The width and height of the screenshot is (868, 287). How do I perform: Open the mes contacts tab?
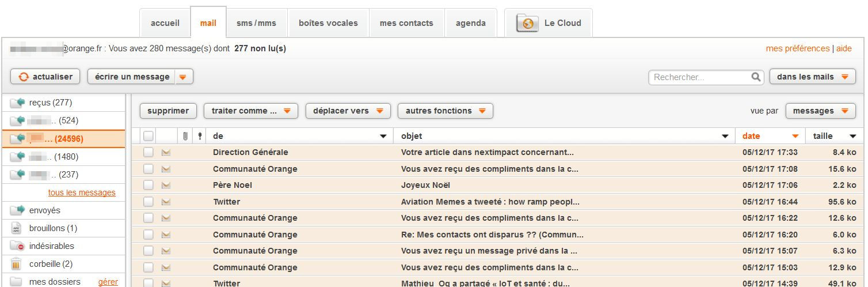[x=406, y=23]
